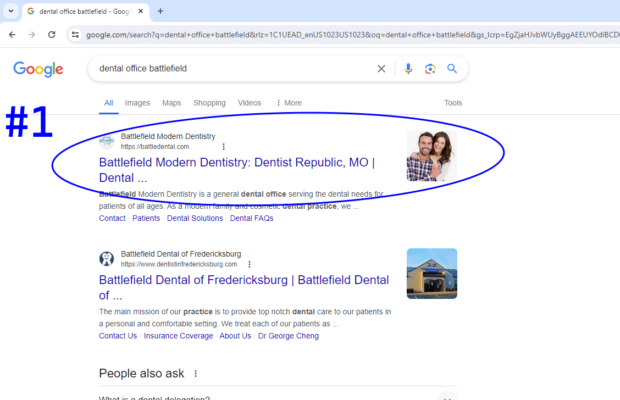
Task: Open Dental FAQs sitelink
Action: coord(251,218)
